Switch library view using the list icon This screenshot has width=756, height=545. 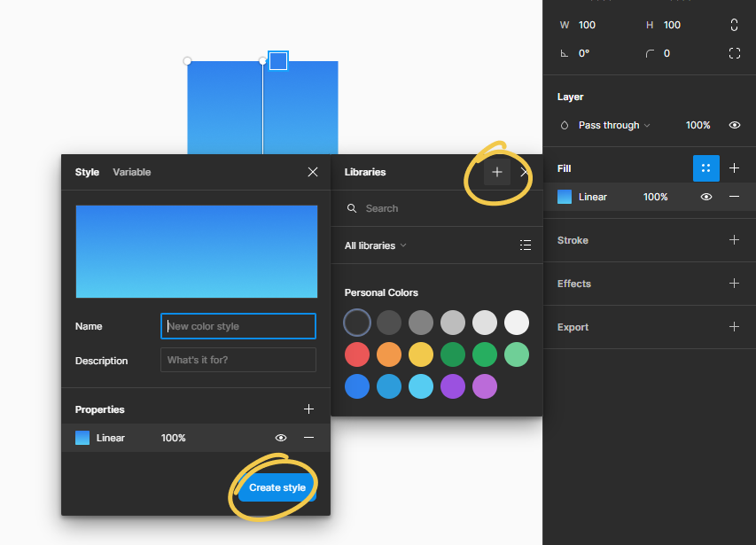tap(526, 245)
